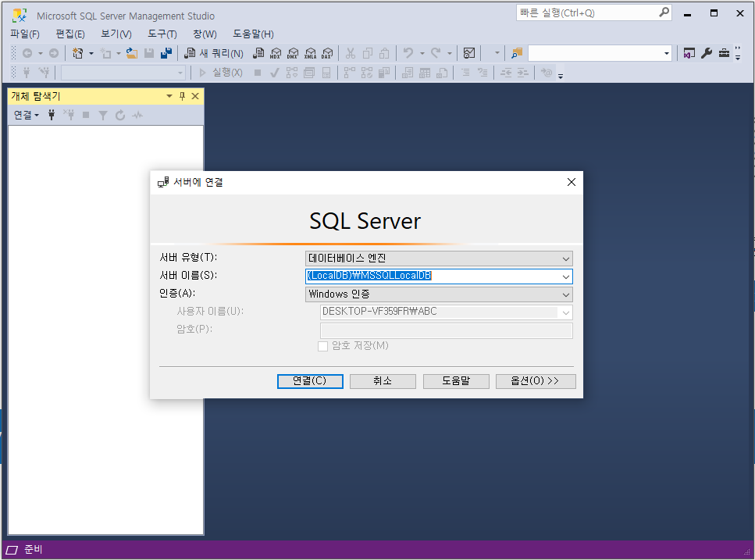
Task: Click the SQL editor connect plug icon
Action: click(x=27, y=73)
